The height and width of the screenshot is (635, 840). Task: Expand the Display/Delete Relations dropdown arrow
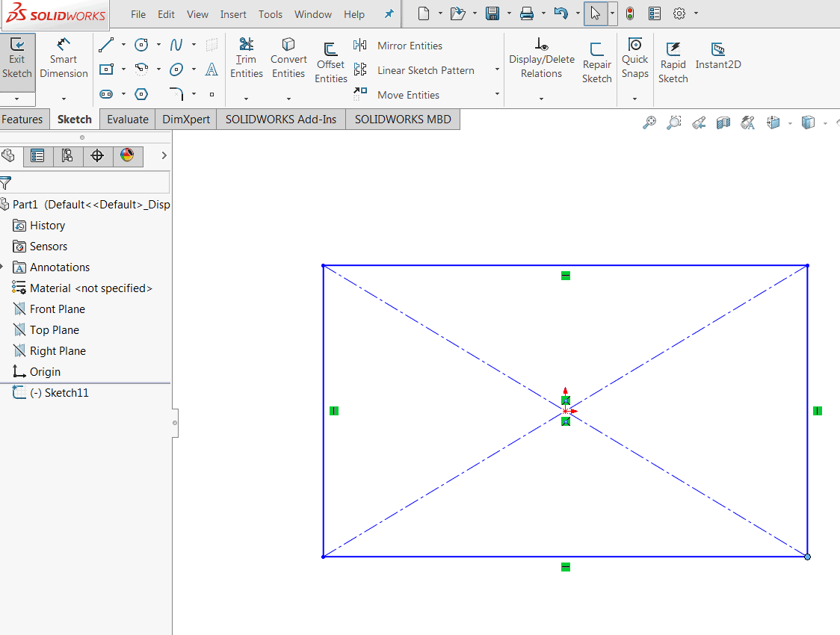tap(542, 99)
